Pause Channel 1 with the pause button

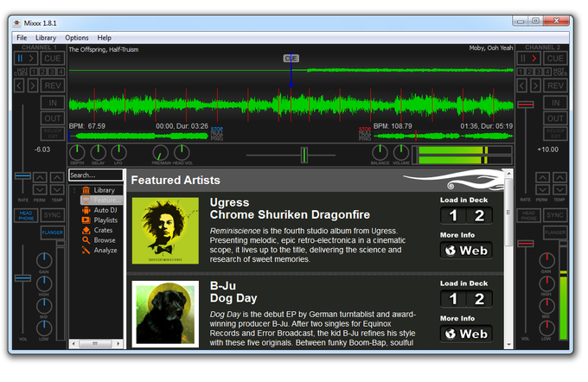(x=20, y=59)
